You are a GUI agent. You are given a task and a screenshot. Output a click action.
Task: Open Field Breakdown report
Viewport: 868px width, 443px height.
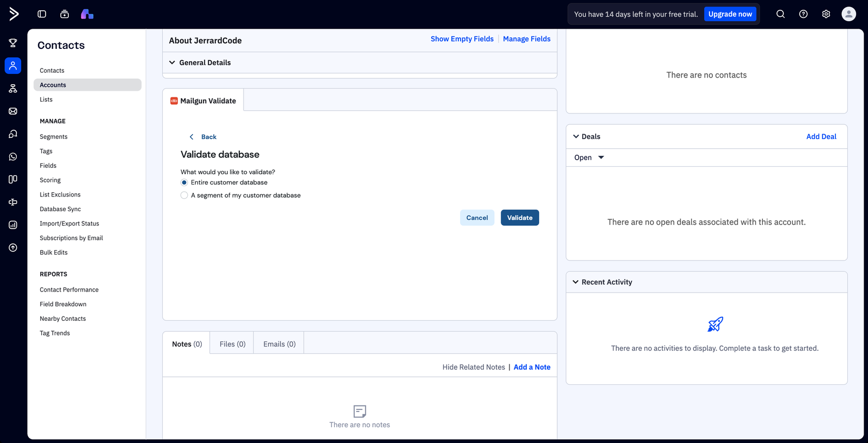[x=63, y=304]
